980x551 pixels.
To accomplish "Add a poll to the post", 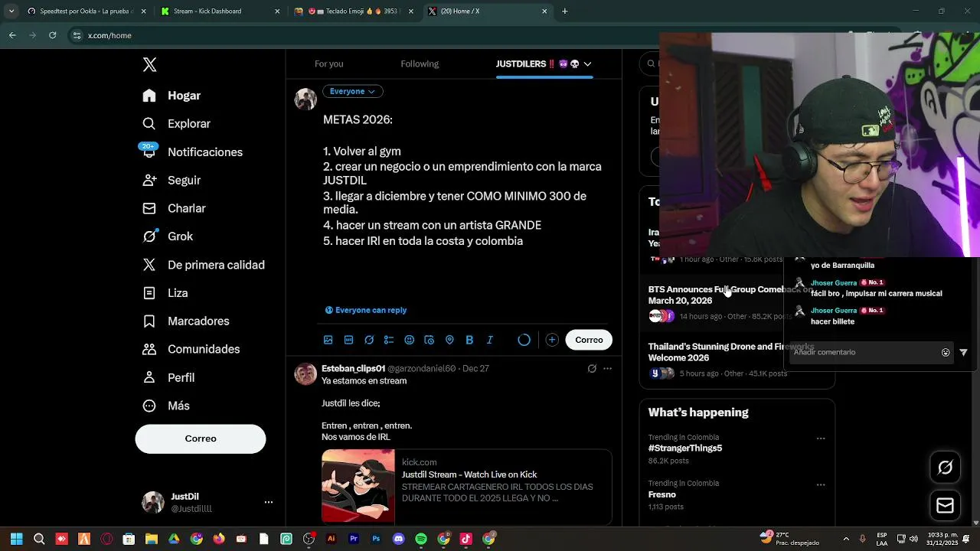I will click(389, 340).
